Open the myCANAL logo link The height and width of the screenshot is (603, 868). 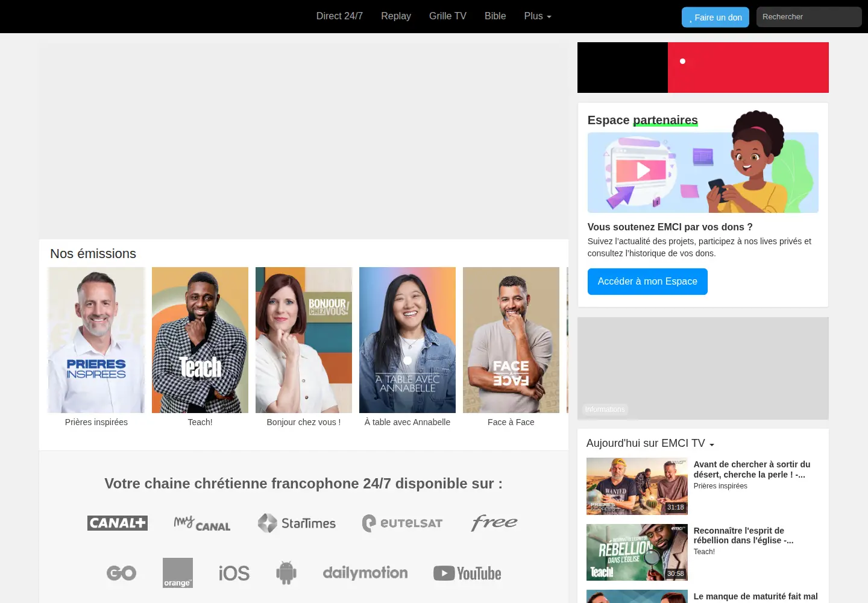(x=202, y=523)
